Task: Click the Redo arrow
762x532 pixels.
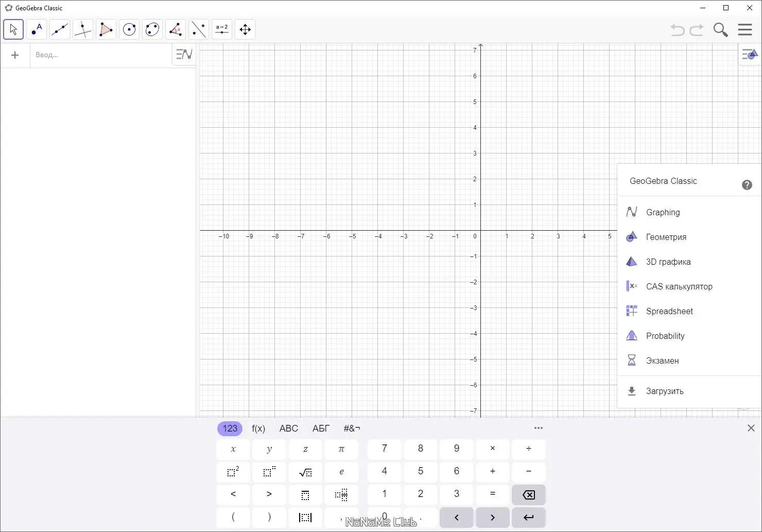Action: click(x=697, y=30)
